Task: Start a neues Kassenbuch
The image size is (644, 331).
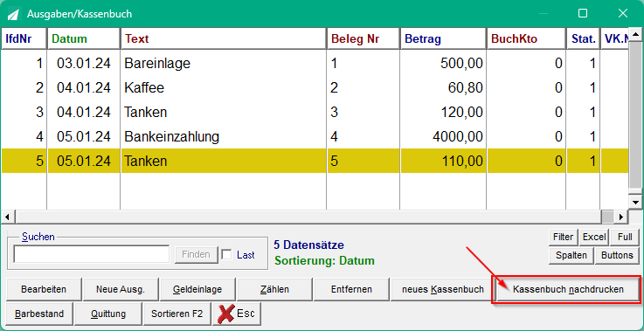Action: click(443, 290)
